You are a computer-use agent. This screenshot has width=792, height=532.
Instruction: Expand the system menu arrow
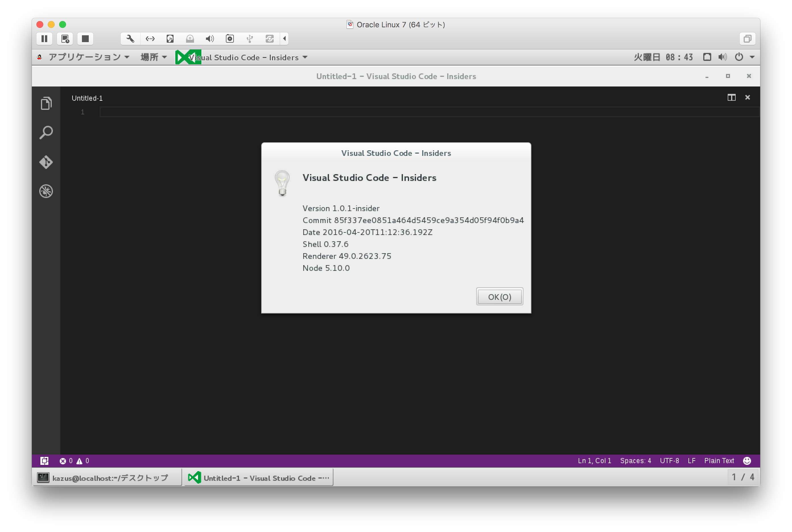(x=752, y=57)
